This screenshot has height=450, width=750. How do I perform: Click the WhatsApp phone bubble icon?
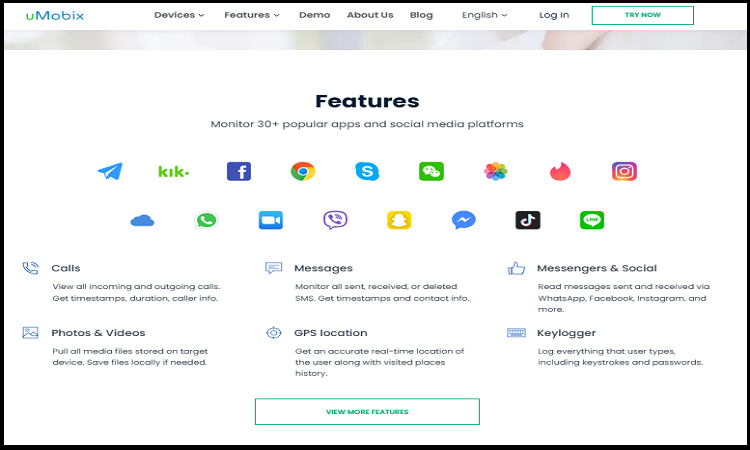pyautogui.click(x=206, y=220)
